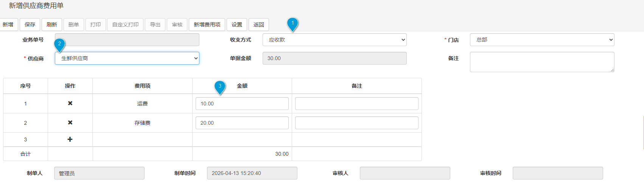The image size is (644, 195).
Task: Click the 运费 row remark field
Action: coord(356,104)
